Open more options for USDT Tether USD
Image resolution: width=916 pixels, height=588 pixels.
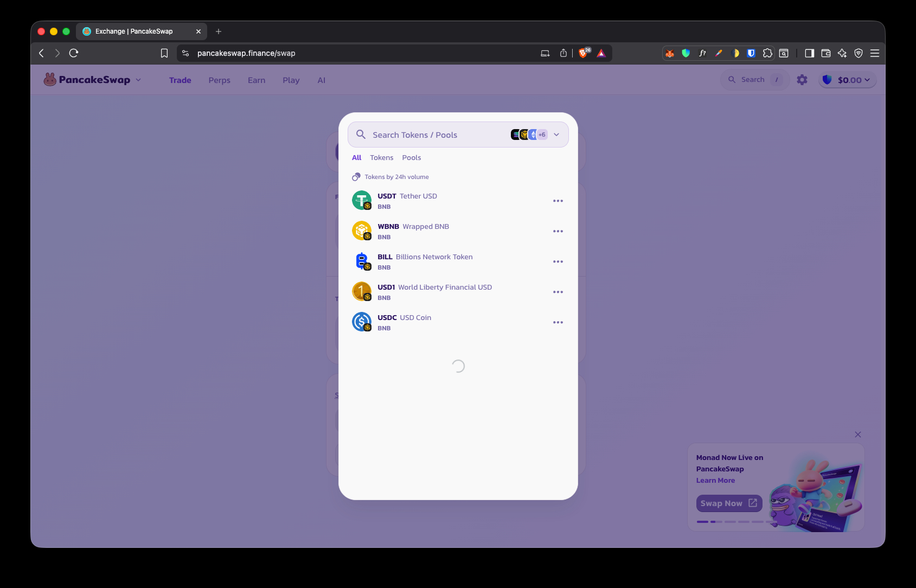pos(558,201)
